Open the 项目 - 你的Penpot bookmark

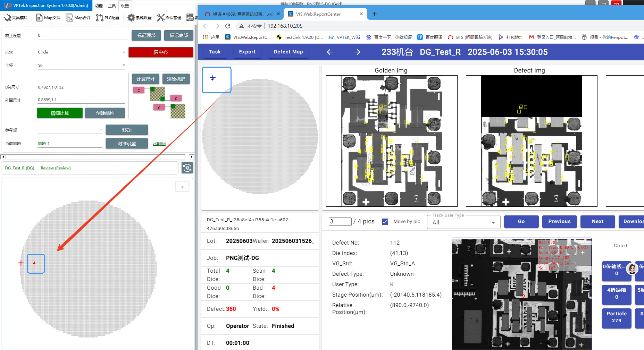pyautogui.click(x=605, y=37)
